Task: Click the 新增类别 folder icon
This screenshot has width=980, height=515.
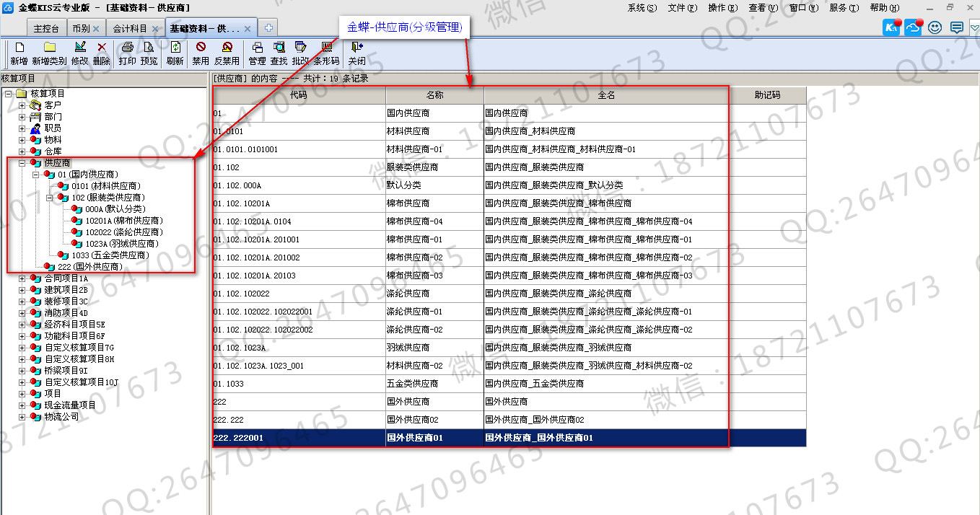Action: [x=49, y=48]
